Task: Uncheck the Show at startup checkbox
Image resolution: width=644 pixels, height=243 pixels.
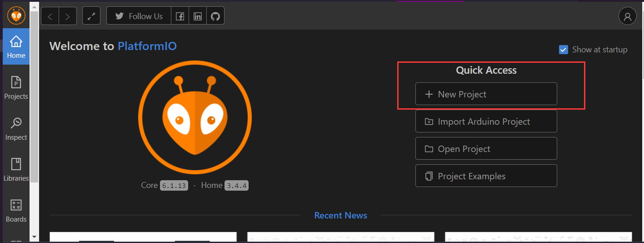Action: click(x=564, y=50)
